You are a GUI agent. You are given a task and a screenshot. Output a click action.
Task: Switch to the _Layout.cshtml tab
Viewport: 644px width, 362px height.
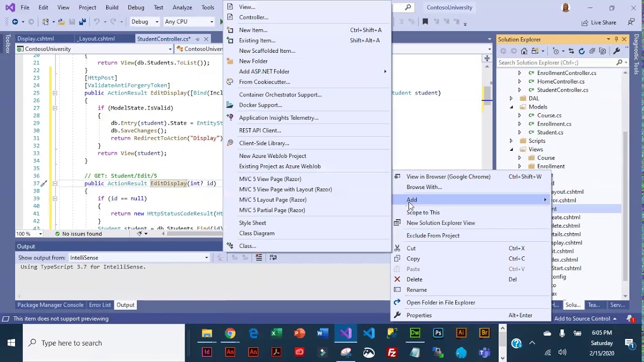(96, 39)
